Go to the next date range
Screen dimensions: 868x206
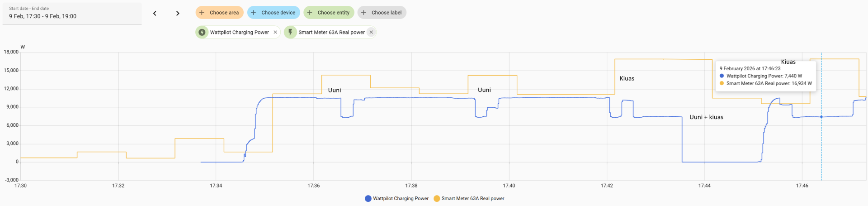click(x=178, y=14)
